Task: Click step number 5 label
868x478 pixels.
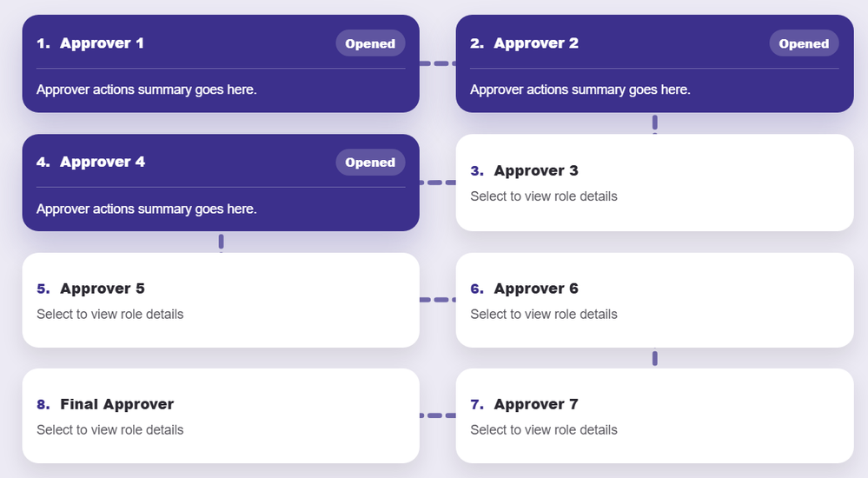Action: (x=43, y=289)
